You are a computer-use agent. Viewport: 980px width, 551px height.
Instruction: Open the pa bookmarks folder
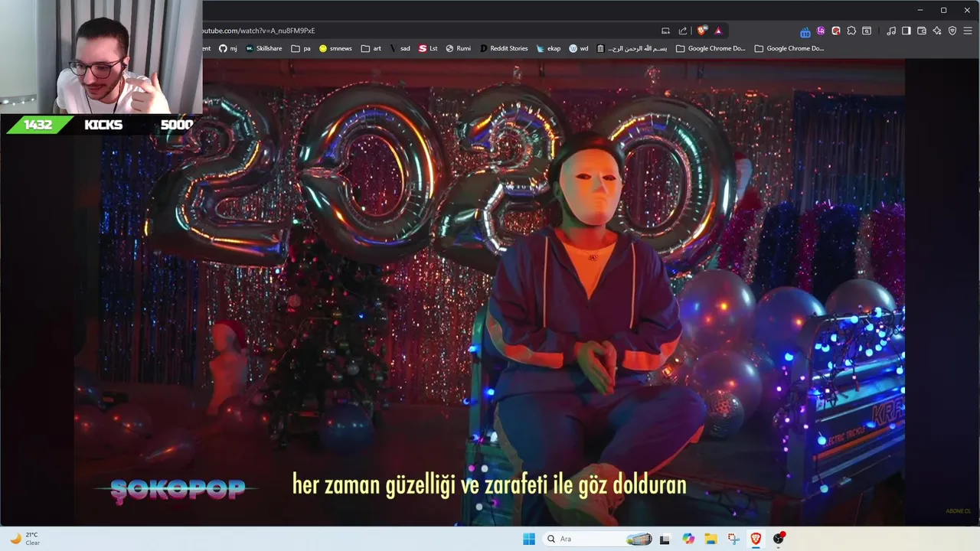pos(301,48)
